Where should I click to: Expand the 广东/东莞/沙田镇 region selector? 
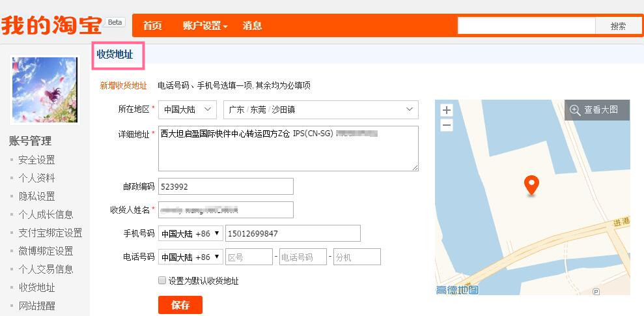tap(320, 109)
